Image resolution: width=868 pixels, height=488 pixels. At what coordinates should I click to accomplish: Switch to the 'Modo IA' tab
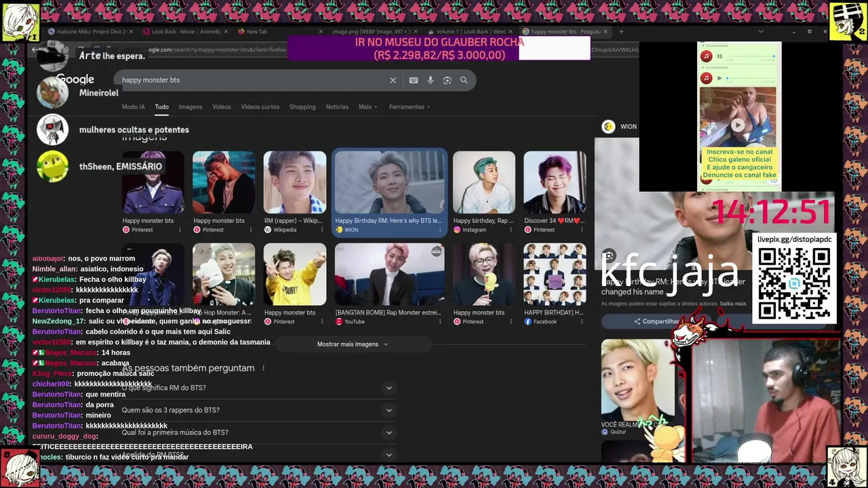pos(133,106)
